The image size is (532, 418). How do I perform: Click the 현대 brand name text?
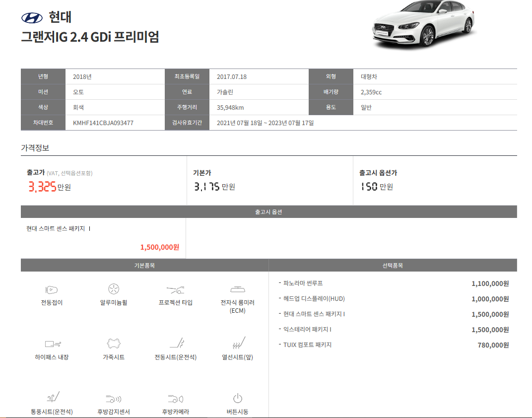[60, 17]
